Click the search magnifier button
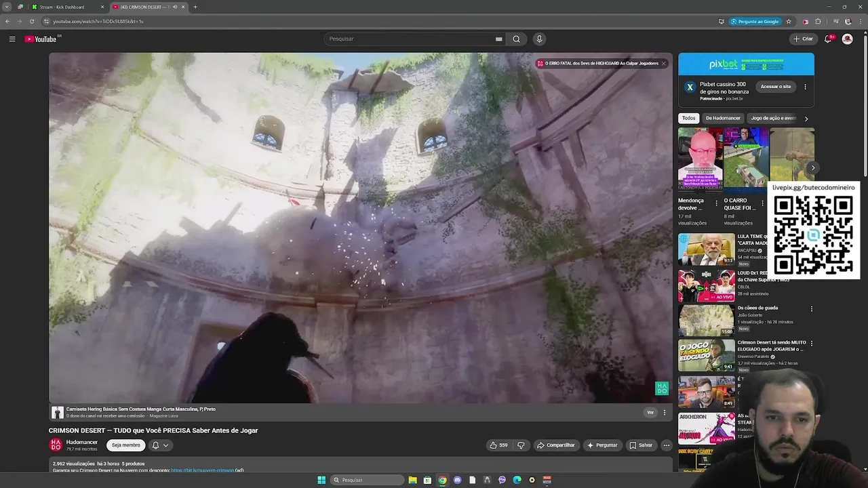Screen dimensions: 868x488 pyautogui.click(x=516, y=39)
